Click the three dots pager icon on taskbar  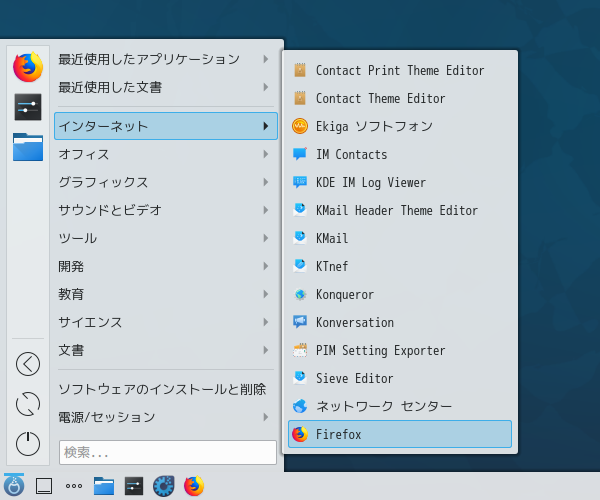[74, 486]
